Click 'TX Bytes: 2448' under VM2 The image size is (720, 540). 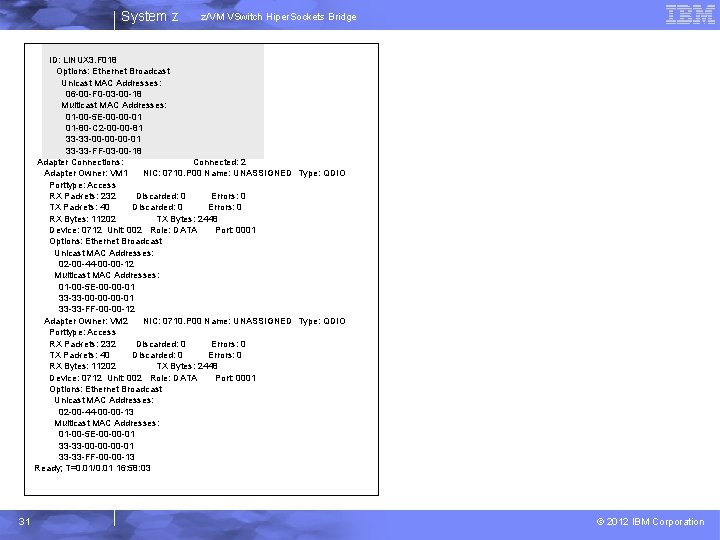pos(187,366)
